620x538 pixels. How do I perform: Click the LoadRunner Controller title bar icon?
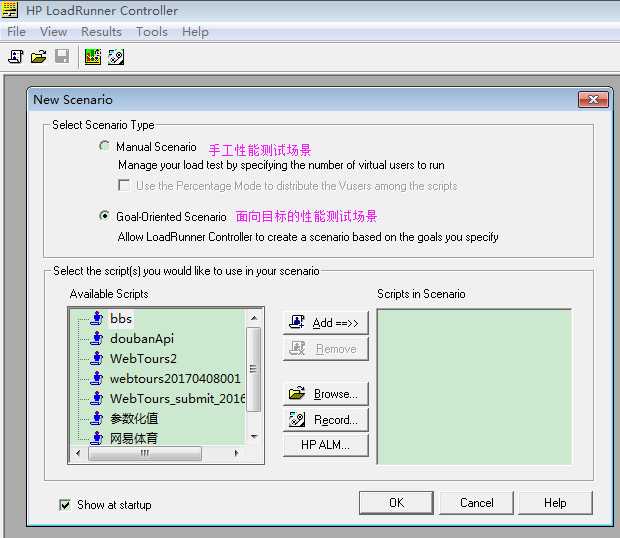[10, 10]
